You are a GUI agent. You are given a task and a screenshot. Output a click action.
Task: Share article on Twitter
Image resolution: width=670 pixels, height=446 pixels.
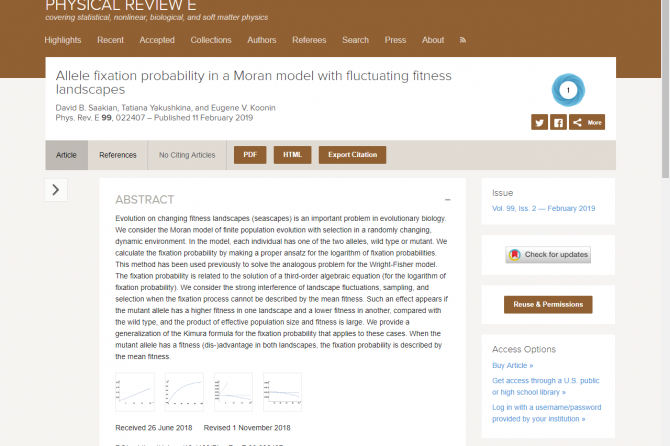coord(539,122)
